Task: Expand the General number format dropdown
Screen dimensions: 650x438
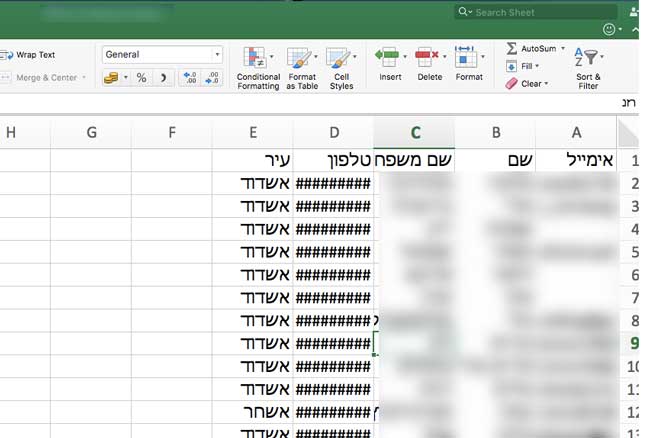Action: (217, 55)
